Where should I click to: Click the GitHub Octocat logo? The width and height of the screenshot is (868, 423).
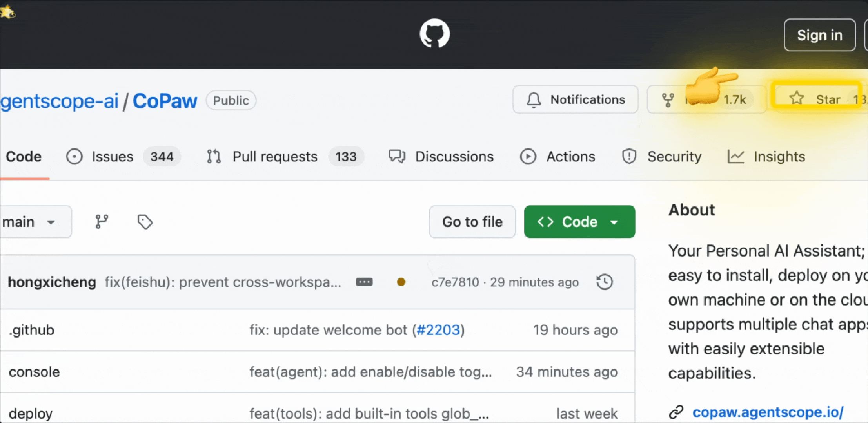(x=434, y=34)
